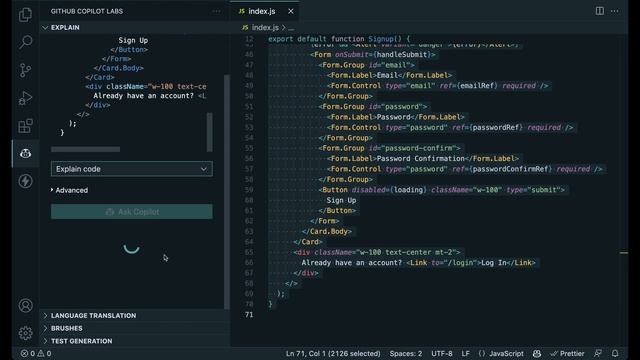Click 'Password Confirmation' label text

click(x=420, y=158)
